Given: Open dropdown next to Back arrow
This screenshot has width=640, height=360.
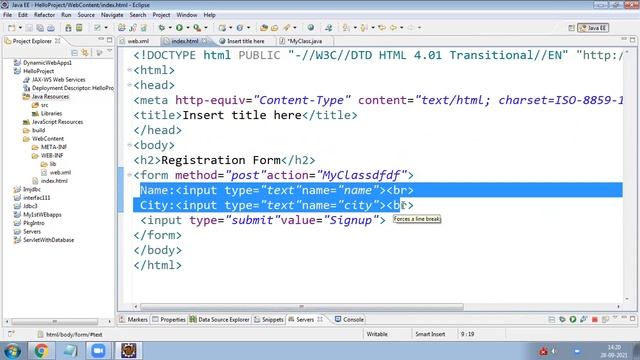Looking at the screenshot, I should coord(401,28).
